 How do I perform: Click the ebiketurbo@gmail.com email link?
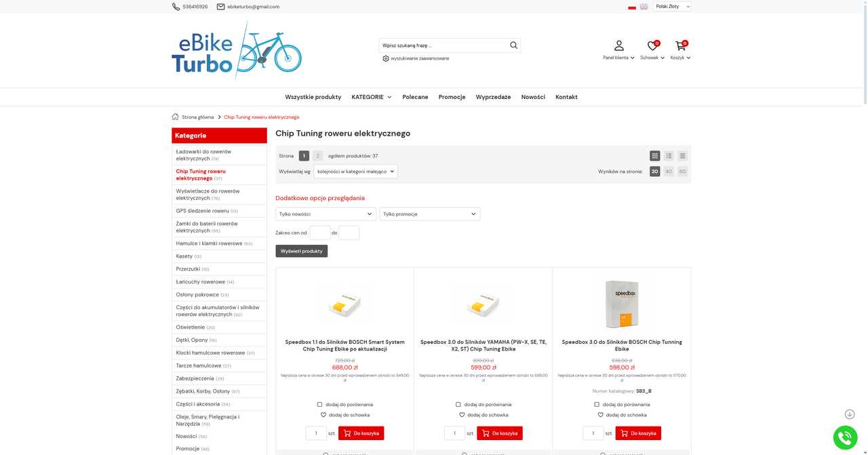pos(253,7)
